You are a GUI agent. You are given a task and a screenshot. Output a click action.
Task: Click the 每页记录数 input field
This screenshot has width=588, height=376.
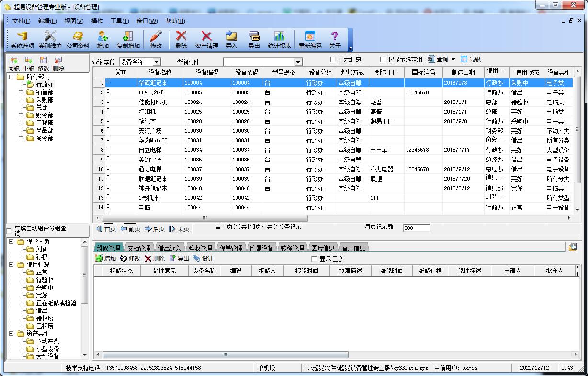416,228
